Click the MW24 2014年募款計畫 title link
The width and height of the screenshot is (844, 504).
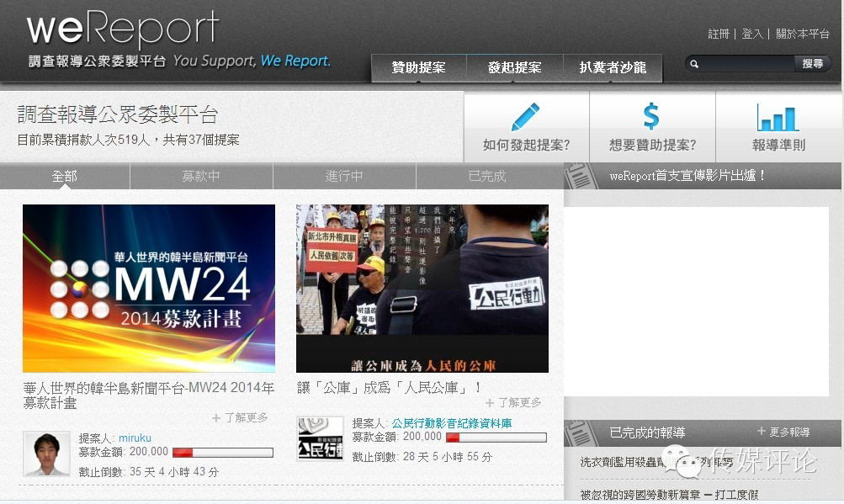[x=149, y=395]
